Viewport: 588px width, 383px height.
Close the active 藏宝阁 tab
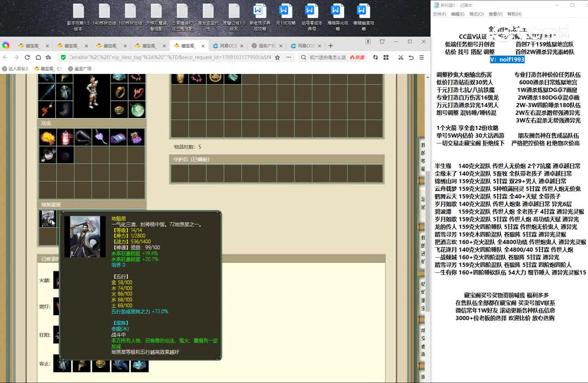pyautogui.click(x=202, y=46)
